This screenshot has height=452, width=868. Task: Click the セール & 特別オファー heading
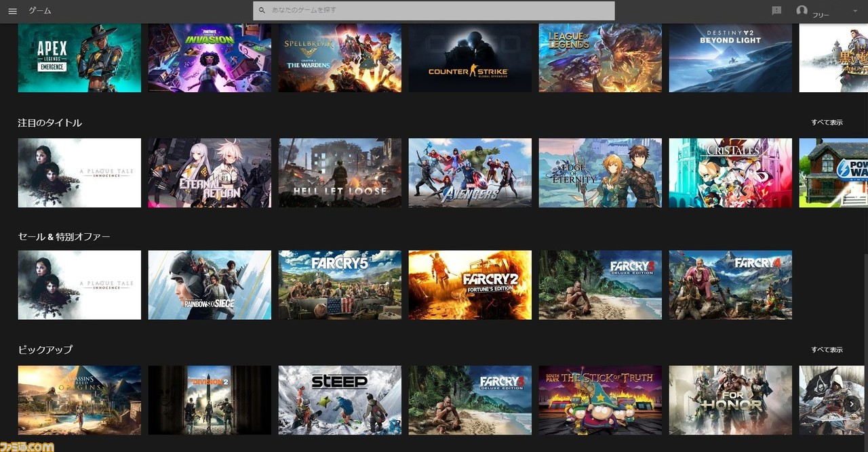(x=64, y=237)
